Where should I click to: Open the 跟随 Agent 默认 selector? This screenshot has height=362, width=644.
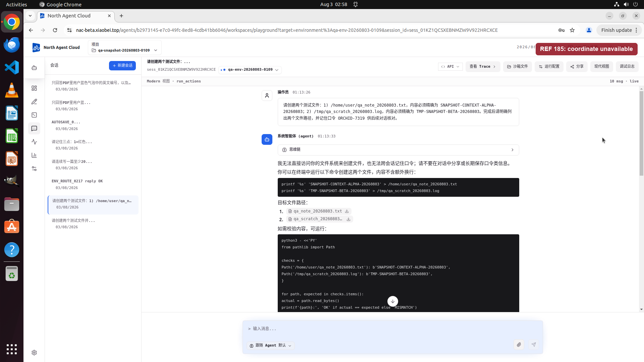point(271,346)
